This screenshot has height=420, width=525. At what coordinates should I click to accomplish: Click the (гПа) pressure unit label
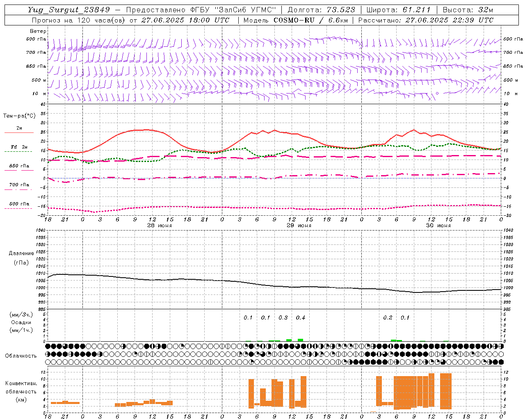[x=21, y=263]
